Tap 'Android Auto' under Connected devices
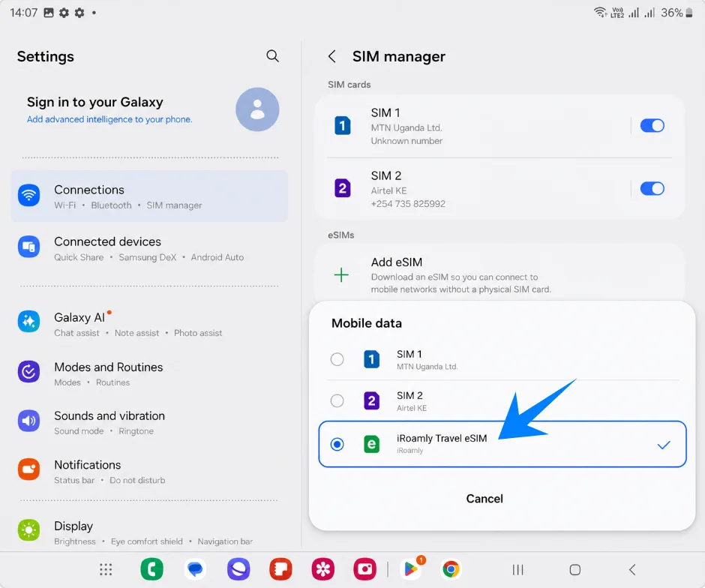 point(217,257)
